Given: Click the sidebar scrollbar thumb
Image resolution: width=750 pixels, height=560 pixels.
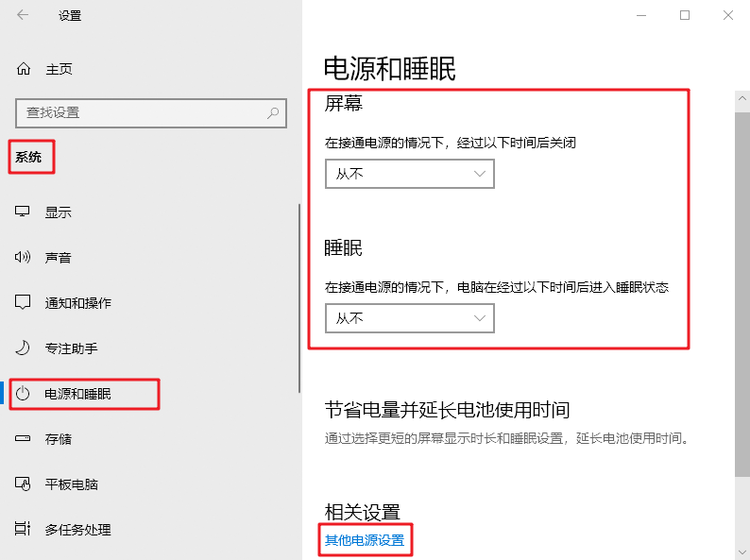Looking at the screenshot, I should [299, 298].
